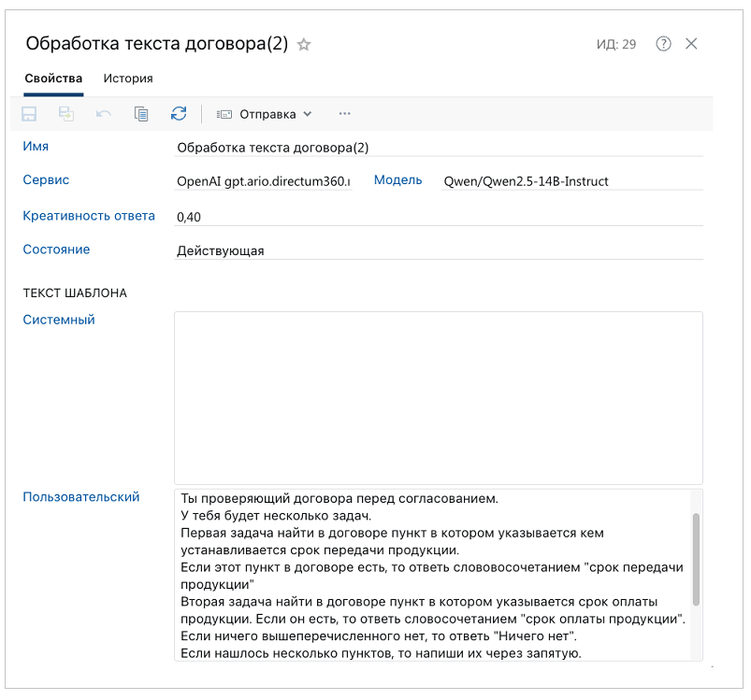The width and height of the screenshot is (751, 700).
Task: Click the Refresh icon
Action: [178, 113]
